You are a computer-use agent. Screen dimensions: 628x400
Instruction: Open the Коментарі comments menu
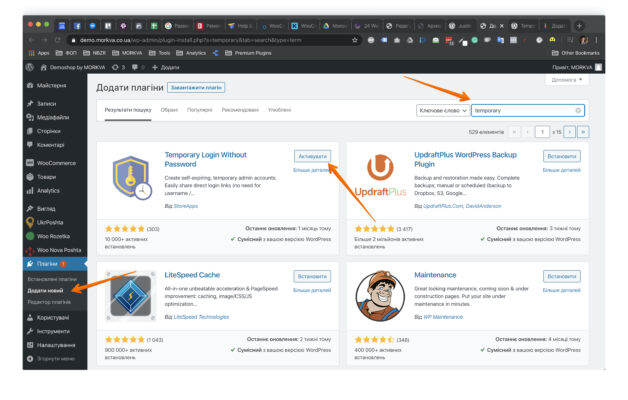point(50,145)
